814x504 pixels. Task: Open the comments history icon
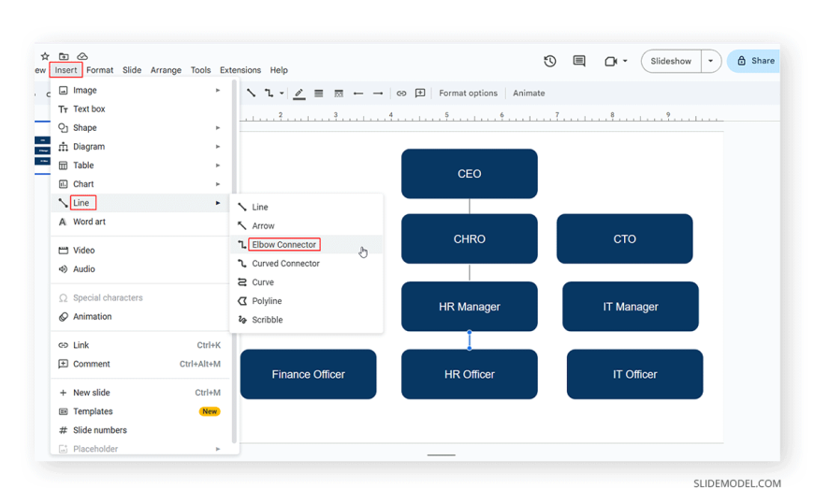pyautogui.click(x=579, y=62)
